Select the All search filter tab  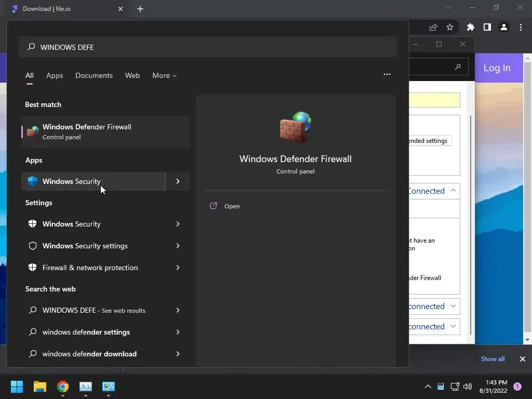point(30,75)
